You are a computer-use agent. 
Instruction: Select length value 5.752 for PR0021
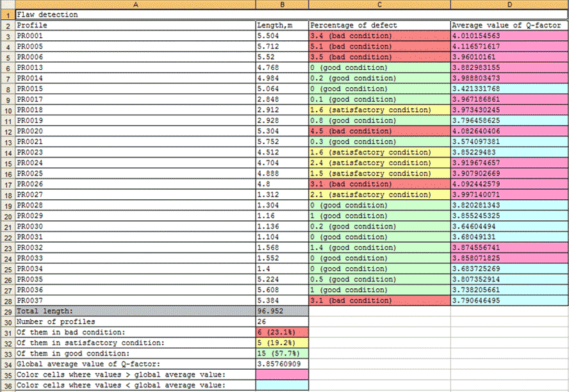click(x=281, y=142)
